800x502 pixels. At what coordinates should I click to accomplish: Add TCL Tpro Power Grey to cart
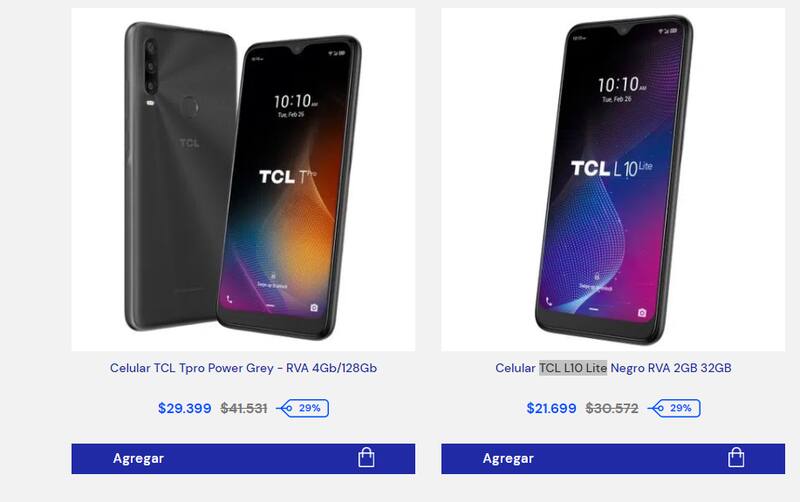243,459
